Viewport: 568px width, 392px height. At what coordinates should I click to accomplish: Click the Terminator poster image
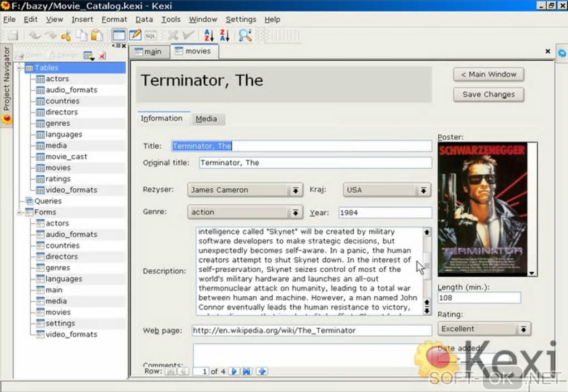coord(482,209)
